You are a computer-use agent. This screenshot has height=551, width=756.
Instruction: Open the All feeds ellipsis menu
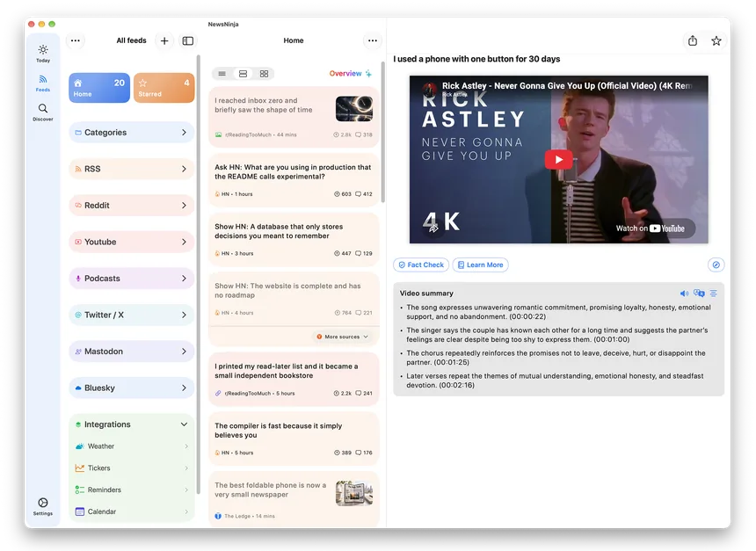(x=76, y=40)
